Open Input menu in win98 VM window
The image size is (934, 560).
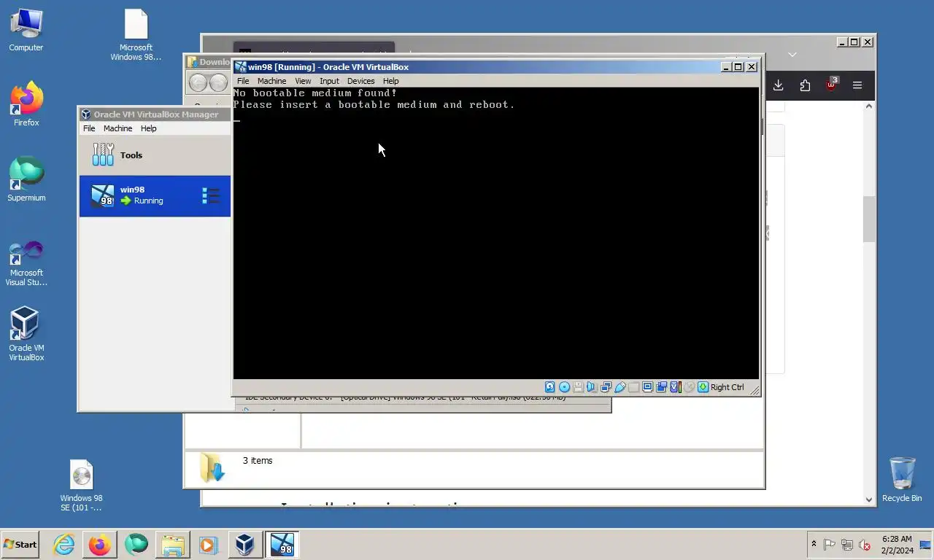point(329,81)
